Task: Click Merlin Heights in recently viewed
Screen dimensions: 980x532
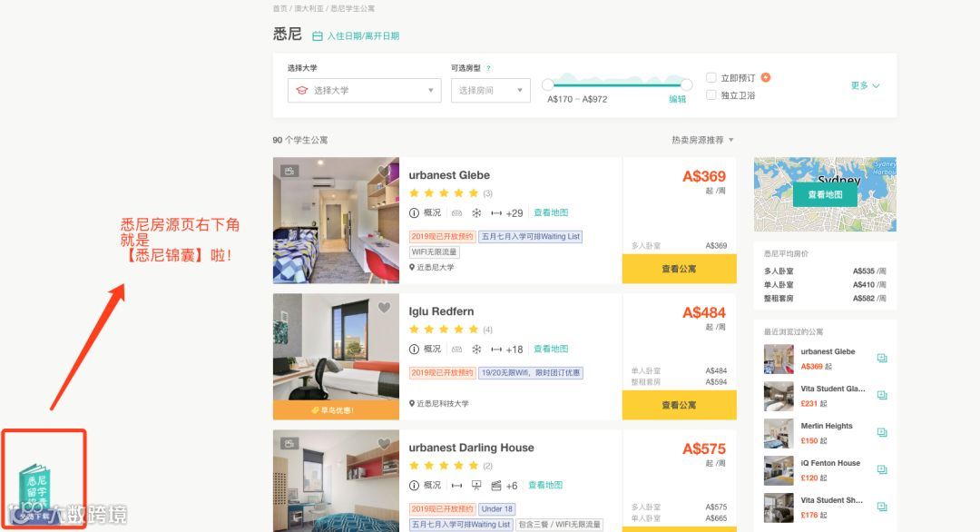Action: pos(827,426)
